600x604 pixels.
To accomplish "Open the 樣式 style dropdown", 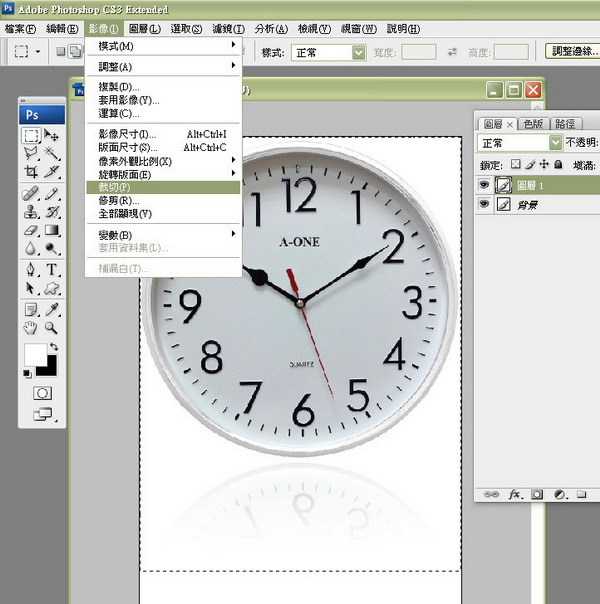I will (x=328, y=52).
